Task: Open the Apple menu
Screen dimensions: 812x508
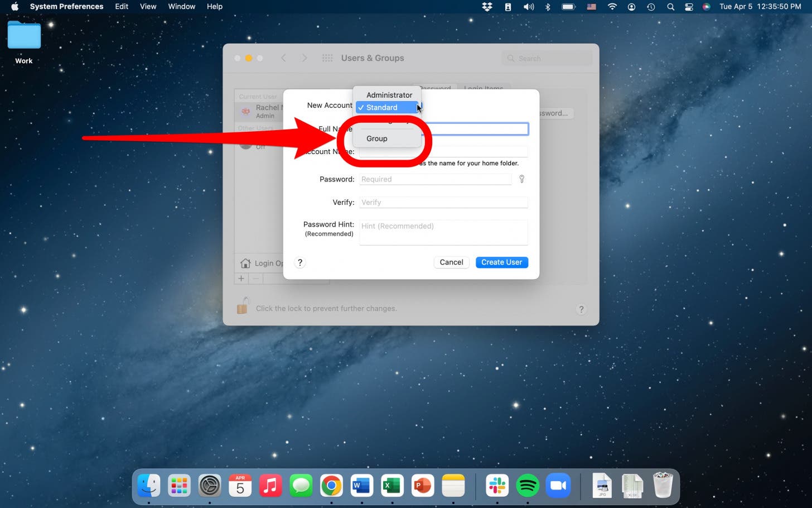Action: 15,7
